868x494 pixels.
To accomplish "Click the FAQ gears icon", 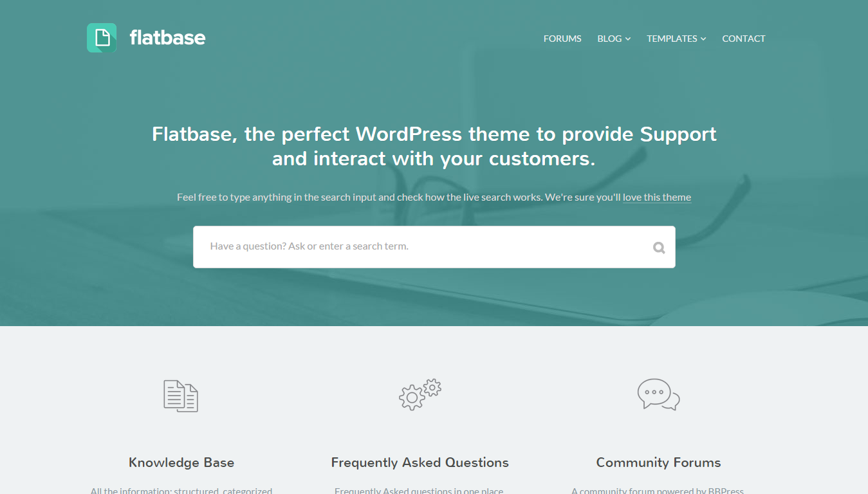I will click(420, 394).
